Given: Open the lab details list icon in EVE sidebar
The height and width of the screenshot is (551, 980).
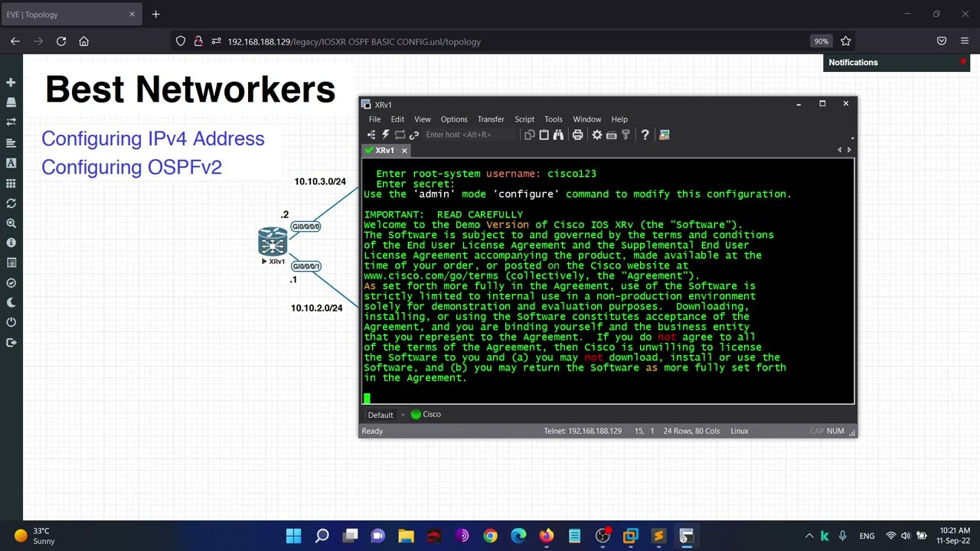Looking at the screenshot, I should (x=11, y=262).
